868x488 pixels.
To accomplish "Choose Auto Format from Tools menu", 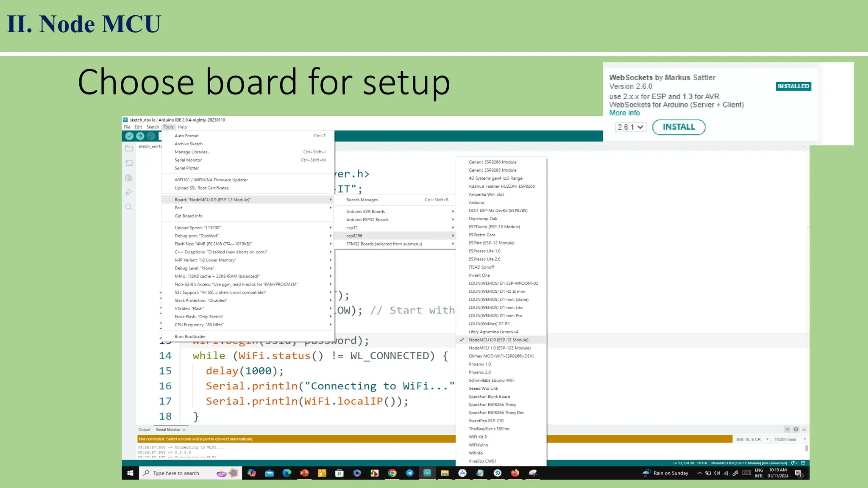I will coord(248,136).
